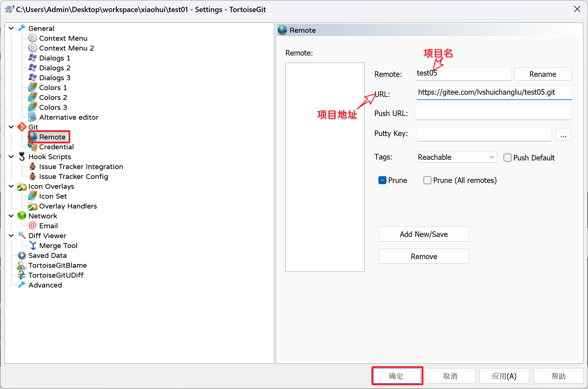Image resolution: width=588 pixels, height=389 pixels.
Task: Click the Merge Tool icon
Action: (x=33, y=245)
